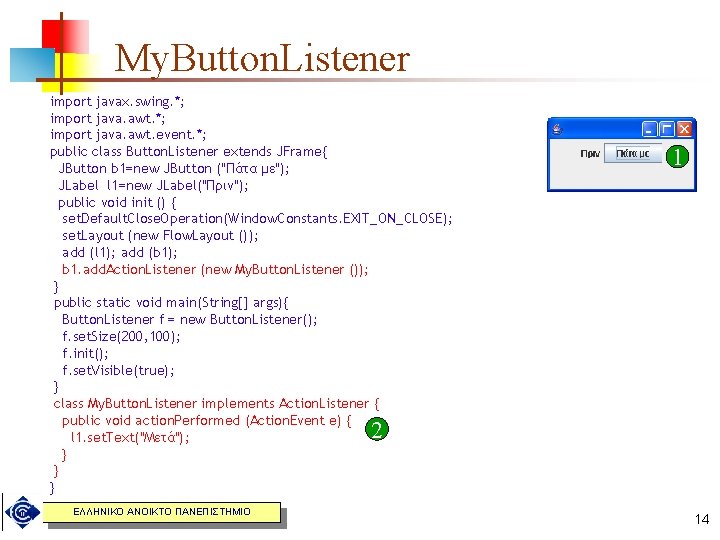720x540 pixels.
Task: Click the Java icon in the small window title bar
Action: pos(557,129)
